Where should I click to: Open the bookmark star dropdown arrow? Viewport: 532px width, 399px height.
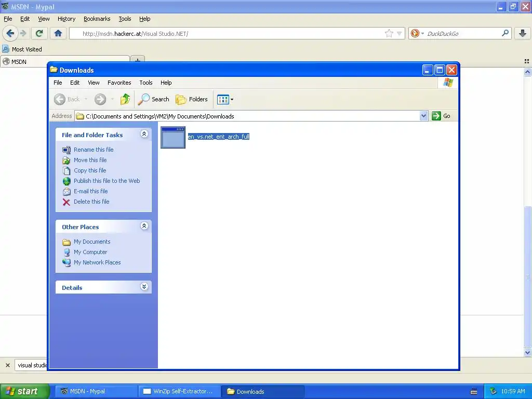[x=400, y=33]
